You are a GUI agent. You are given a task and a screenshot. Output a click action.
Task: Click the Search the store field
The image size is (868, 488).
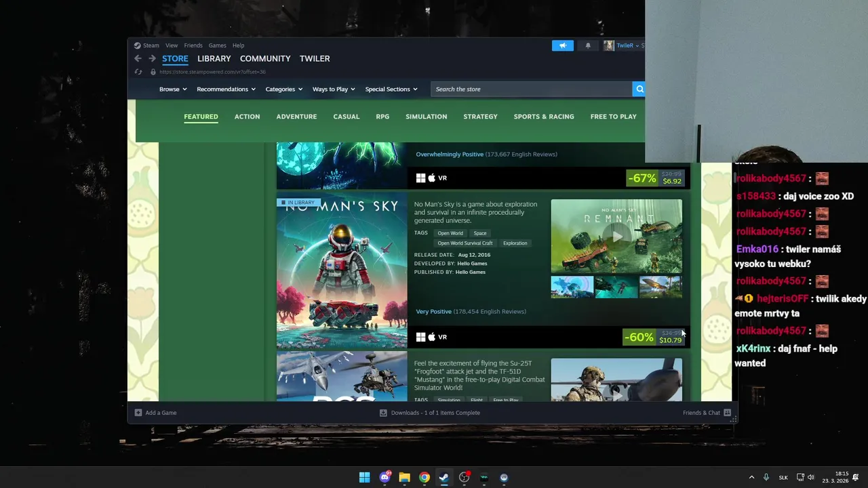click(532, 89)
